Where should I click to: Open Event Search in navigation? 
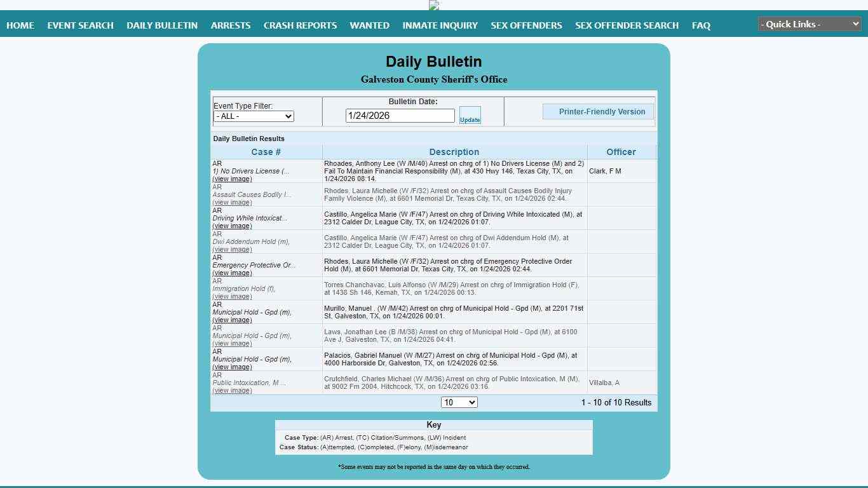[x=80, y=25]
